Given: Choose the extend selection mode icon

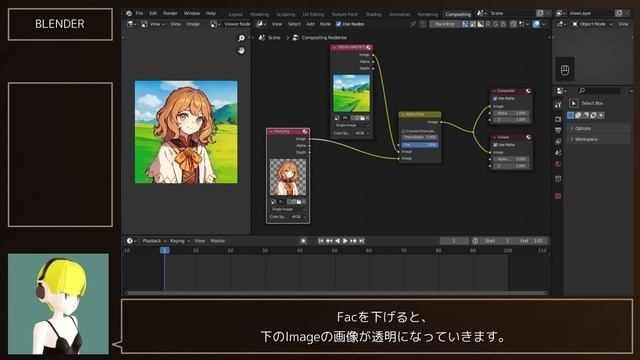Looking at the screenshot, I should [578, 116].
